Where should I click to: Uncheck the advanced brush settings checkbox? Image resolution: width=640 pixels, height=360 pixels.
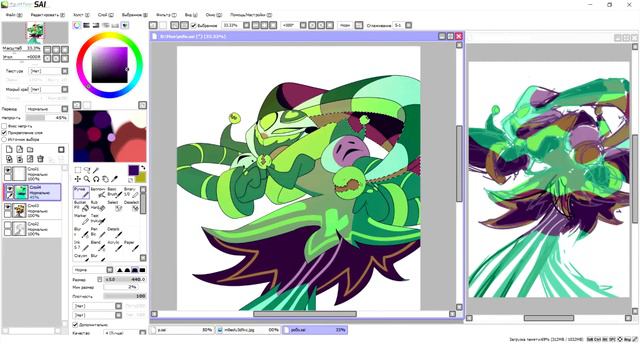75,324
